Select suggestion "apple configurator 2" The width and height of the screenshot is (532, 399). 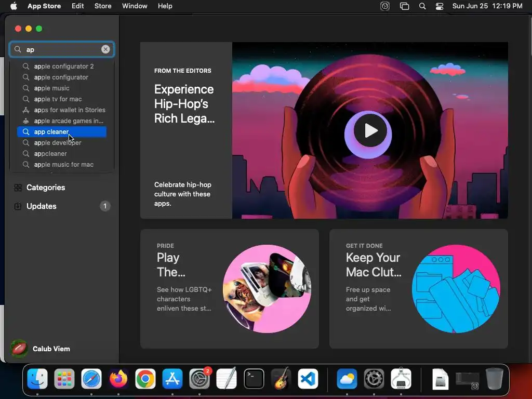coord(62,66)
